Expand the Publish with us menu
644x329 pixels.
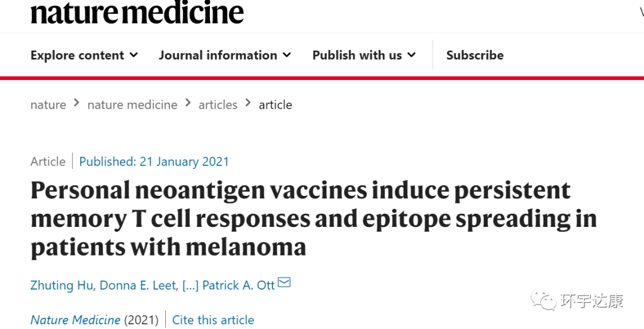[364, 56]
